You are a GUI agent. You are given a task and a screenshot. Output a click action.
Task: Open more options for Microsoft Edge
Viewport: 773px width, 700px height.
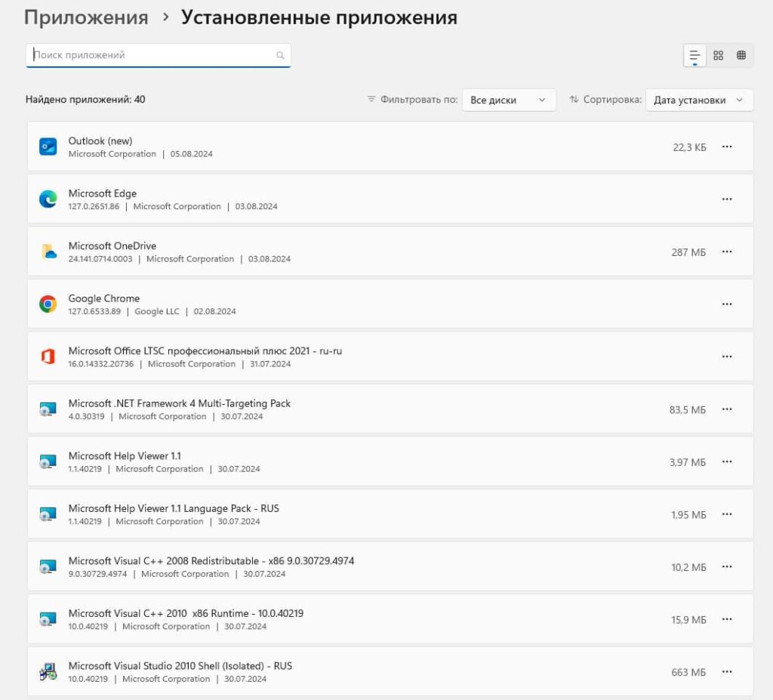click(727, 199)
